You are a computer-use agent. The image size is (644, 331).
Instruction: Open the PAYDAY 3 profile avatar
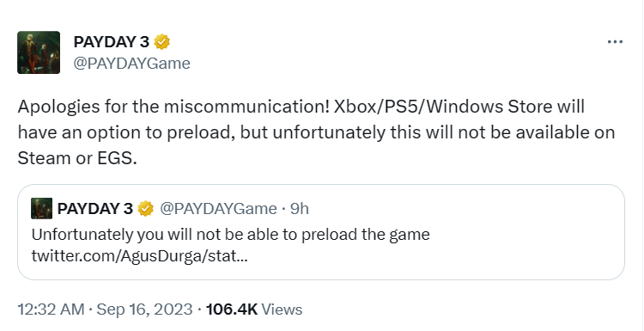39,52
